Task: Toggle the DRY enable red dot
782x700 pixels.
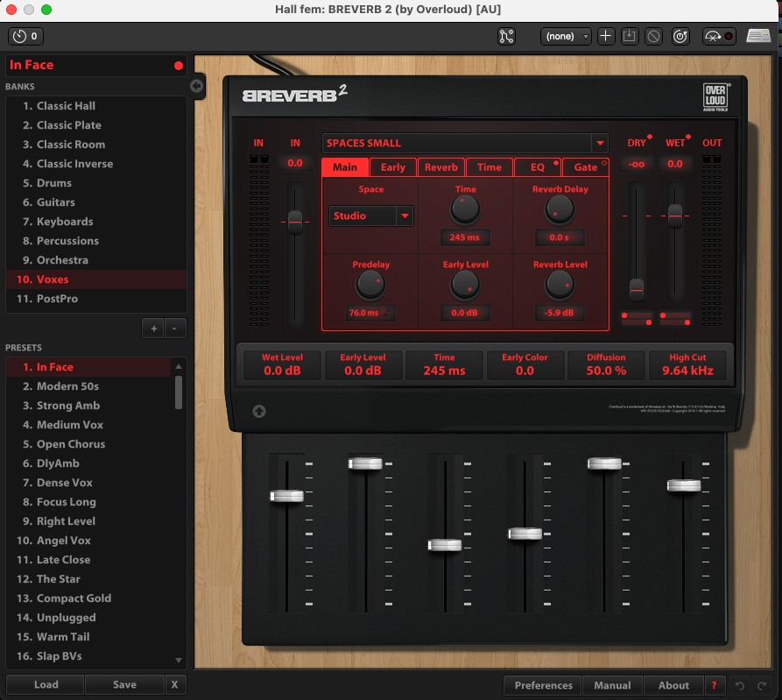Action: (650, 137)
